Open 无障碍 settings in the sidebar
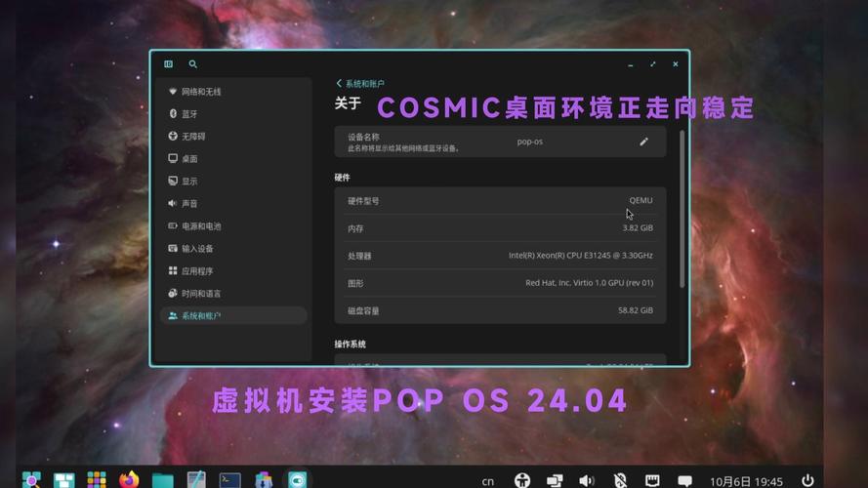Screen dimensions: 868x488 pyautogui.click(x=233, y=136)
